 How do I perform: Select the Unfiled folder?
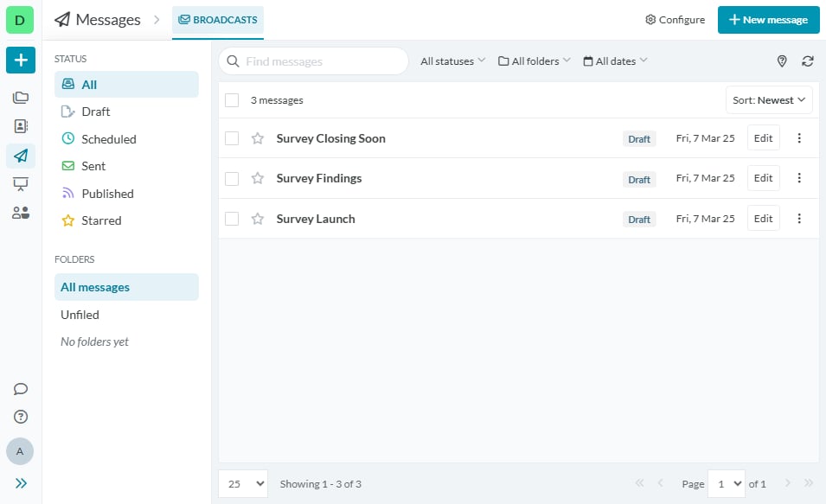point(126,315)
